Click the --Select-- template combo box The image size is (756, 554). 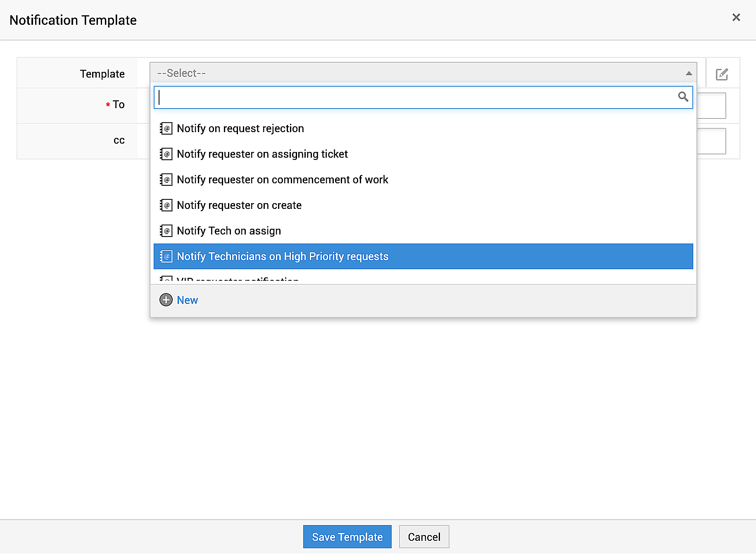point(413,73)
